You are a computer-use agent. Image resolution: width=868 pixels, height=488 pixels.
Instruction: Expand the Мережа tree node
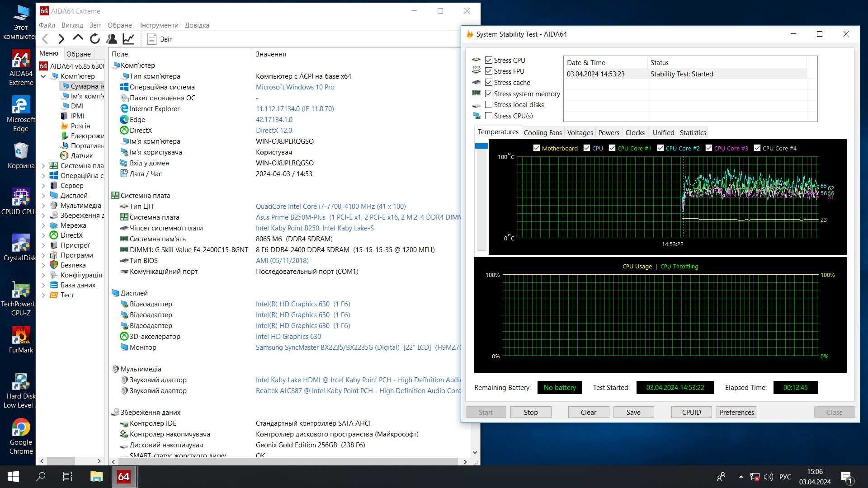point(43,225)
